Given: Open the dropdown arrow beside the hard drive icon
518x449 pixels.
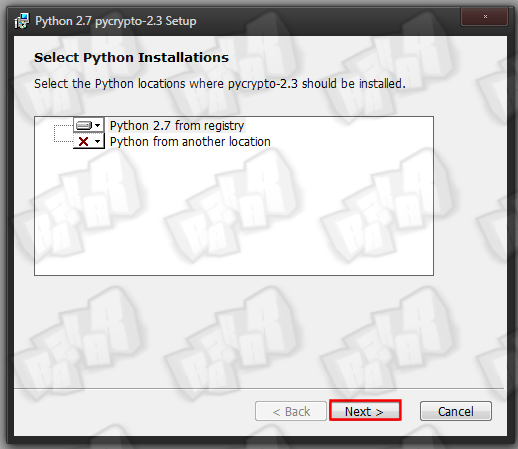Looking at the screenshot, I should 97,126.
